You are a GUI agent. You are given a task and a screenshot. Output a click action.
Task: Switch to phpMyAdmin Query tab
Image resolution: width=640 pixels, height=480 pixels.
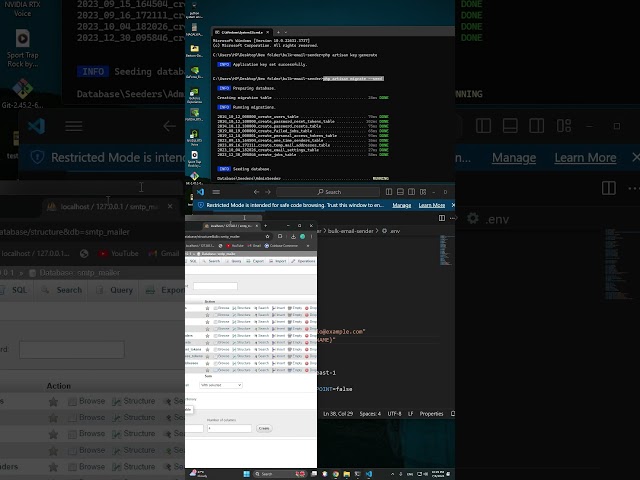point(233,261)
